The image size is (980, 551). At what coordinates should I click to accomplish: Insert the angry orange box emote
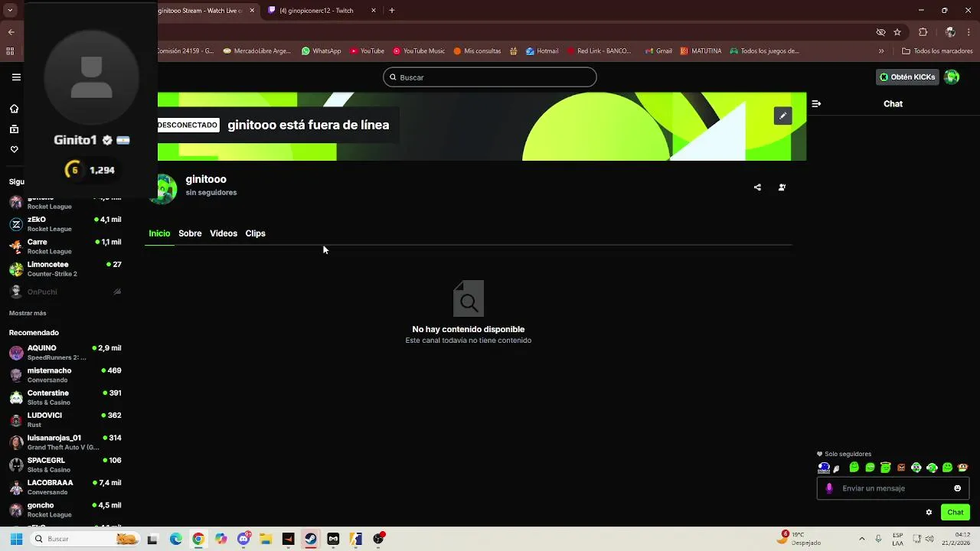coord(901,468)
